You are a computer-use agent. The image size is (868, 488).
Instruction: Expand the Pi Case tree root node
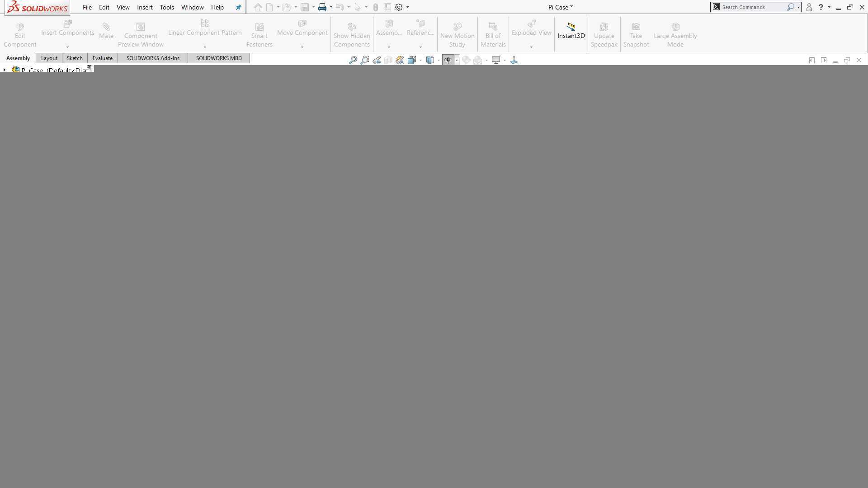[x=5, y=70]
